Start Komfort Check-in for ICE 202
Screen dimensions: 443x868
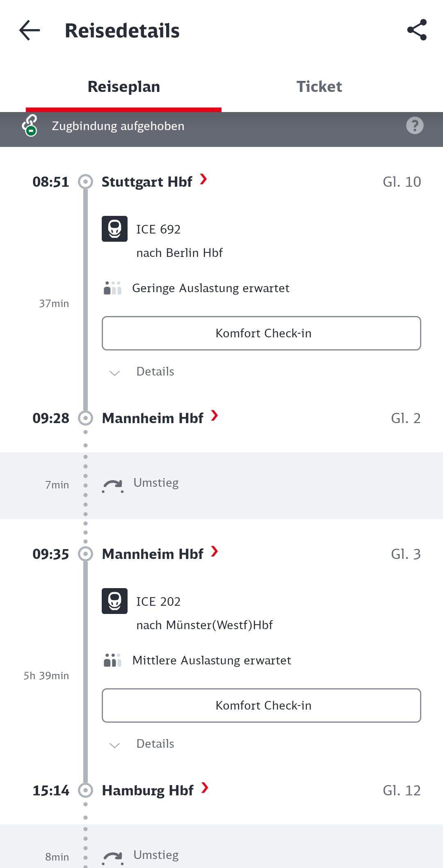[x=261, y=705]
